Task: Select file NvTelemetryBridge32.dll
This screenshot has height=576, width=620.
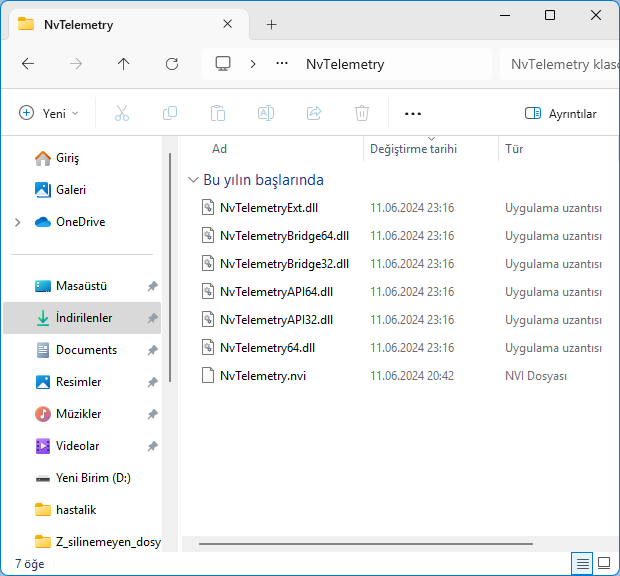Action: coord(284,264)
